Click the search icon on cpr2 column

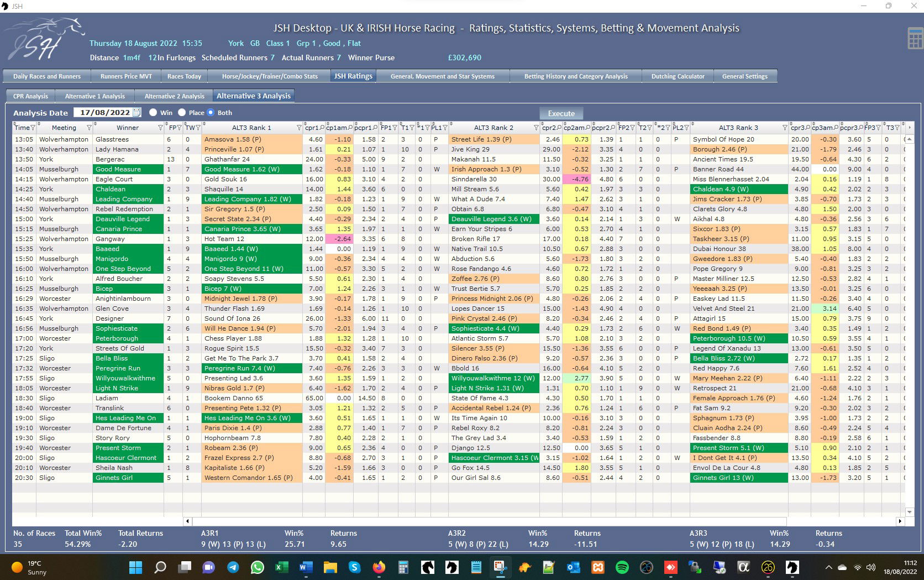pyautogui.click(x=559, y=128)
